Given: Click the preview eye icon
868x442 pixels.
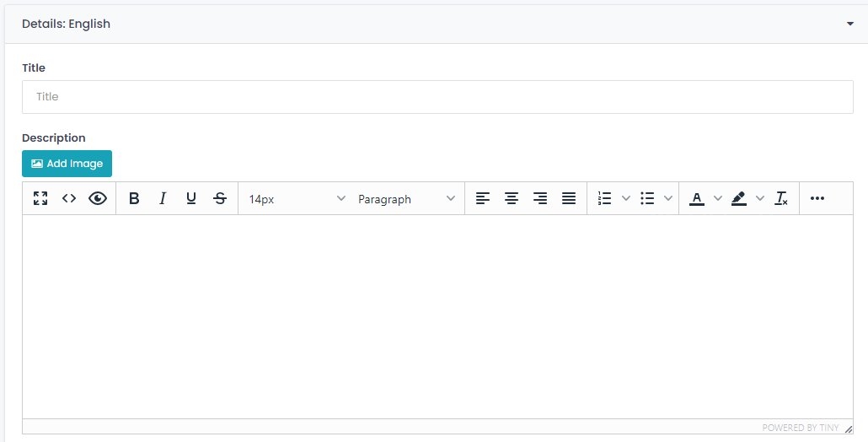Looking at the screenshot, I should pos(98,198).
